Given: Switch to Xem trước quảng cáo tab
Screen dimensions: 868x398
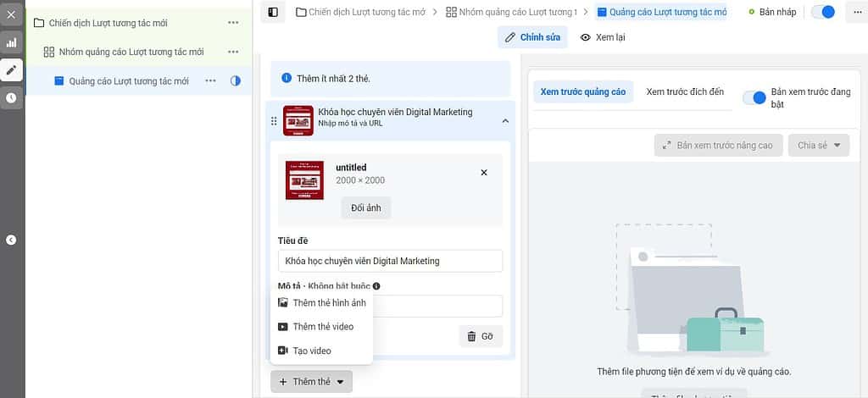Looking at the screenshot, I should tap(583, 91).
